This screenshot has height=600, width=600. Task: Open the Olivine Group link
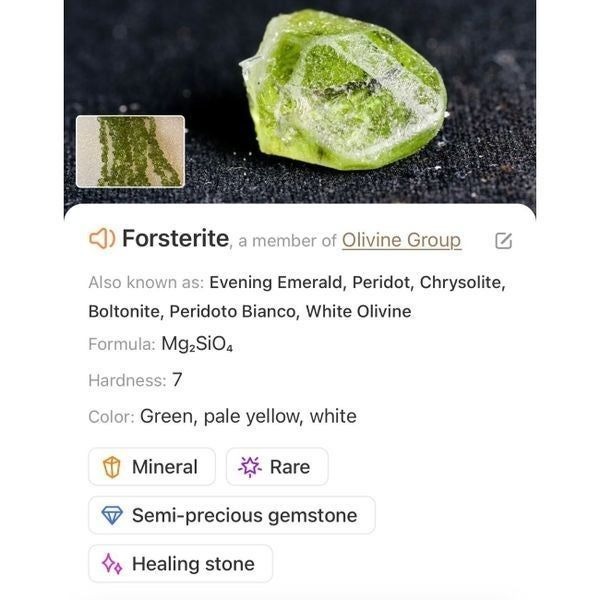point(401,241)
